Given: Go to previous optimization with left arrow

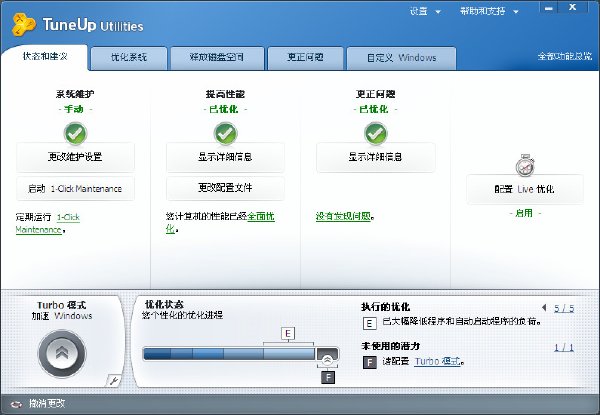Looking at the screenshot, I should tap(544, 308).
